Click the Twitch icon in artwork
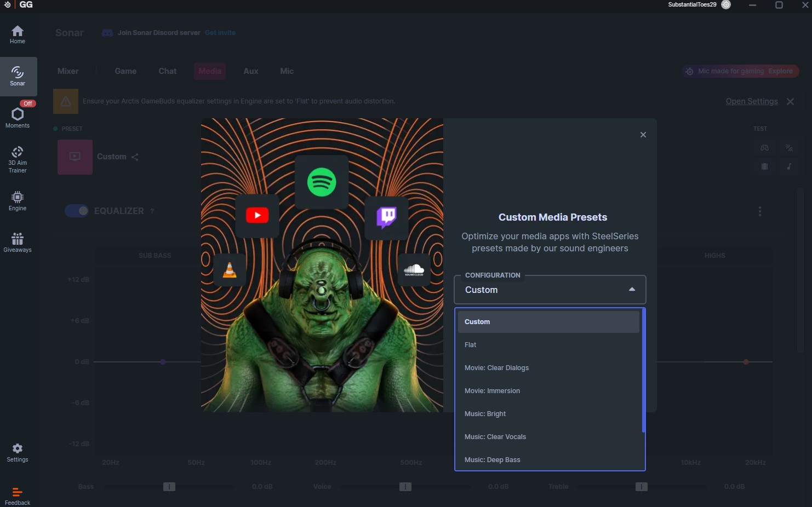The width and height of the screenshot is (812, 507). [x=386, y=217]
